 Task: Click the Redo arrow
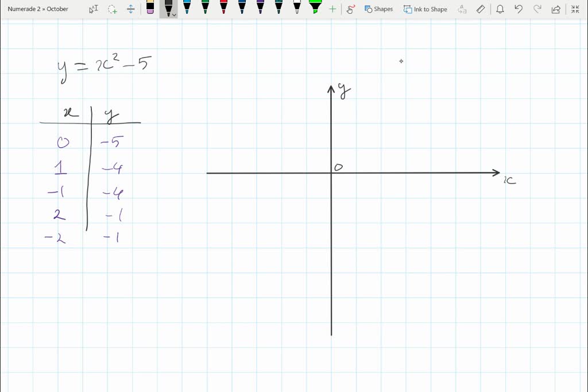(537, 9)
